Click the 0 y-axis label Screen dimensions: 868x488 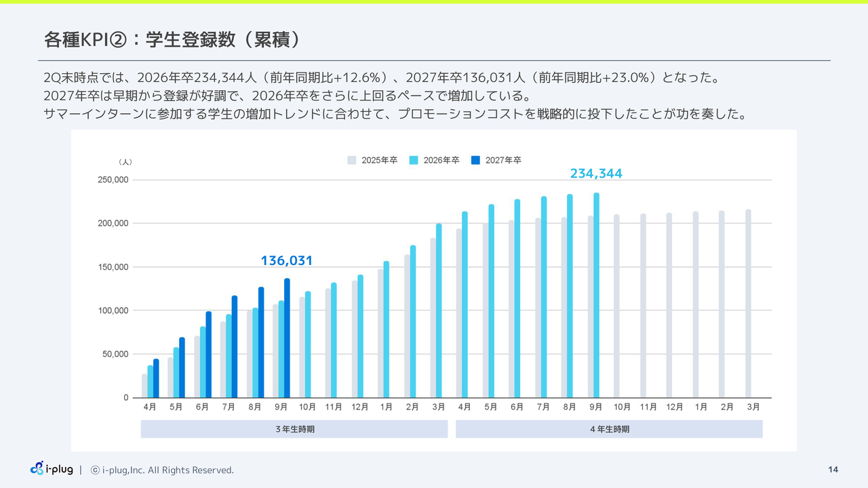[125, 398]
